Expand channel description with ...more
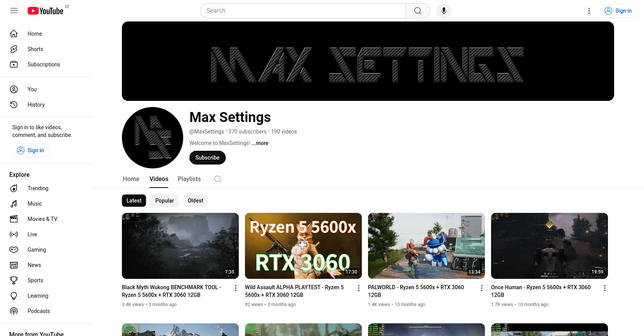 pyautogui.click(x=260, y=143)
